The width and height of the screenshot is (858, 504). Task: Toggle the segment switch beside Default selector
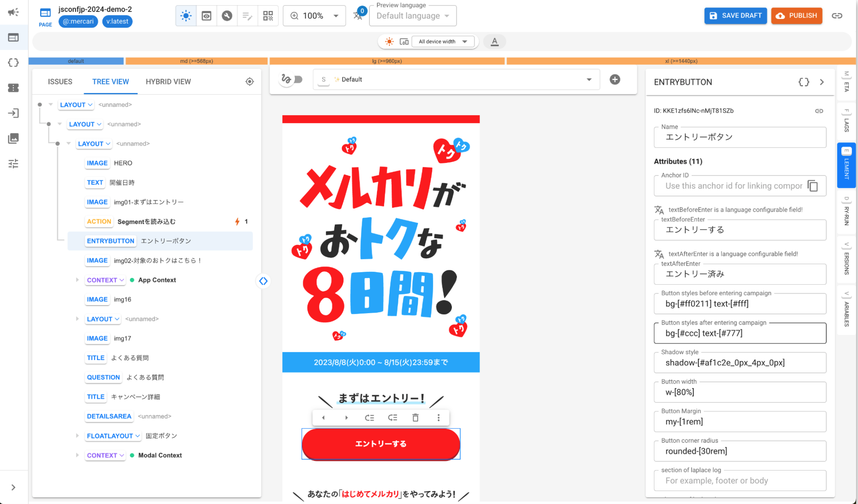292,80
